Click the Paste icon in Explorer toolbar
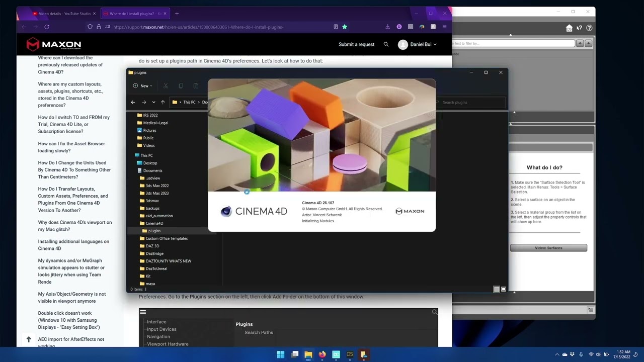The height and width of the screenshot is (362, 644). point(196,86)
